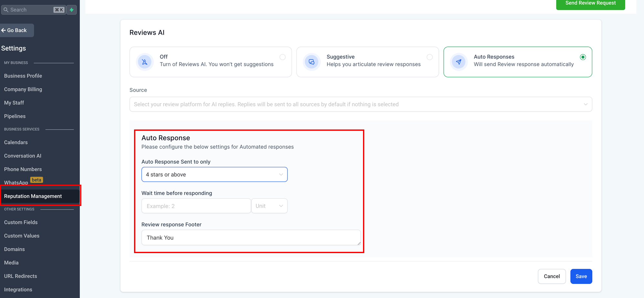Click the 'Wait time before responding' label
This screenshot has width=644, height=298.
pos(177,193)
